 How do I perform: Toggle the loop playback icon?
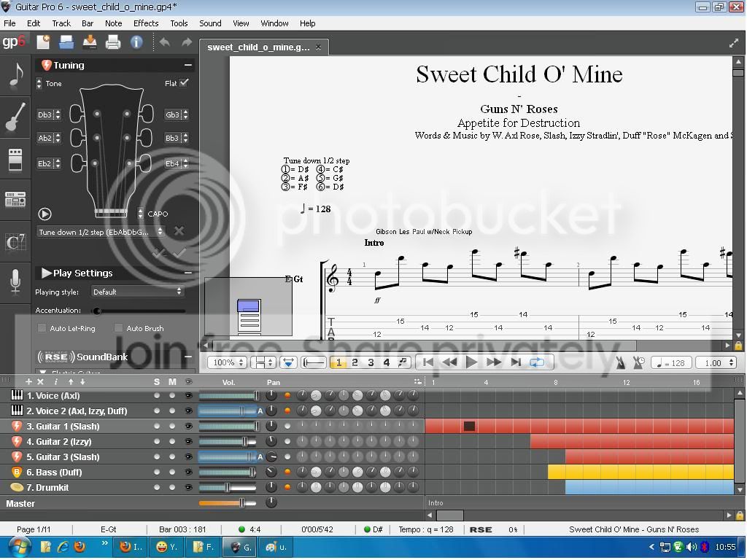537,362
